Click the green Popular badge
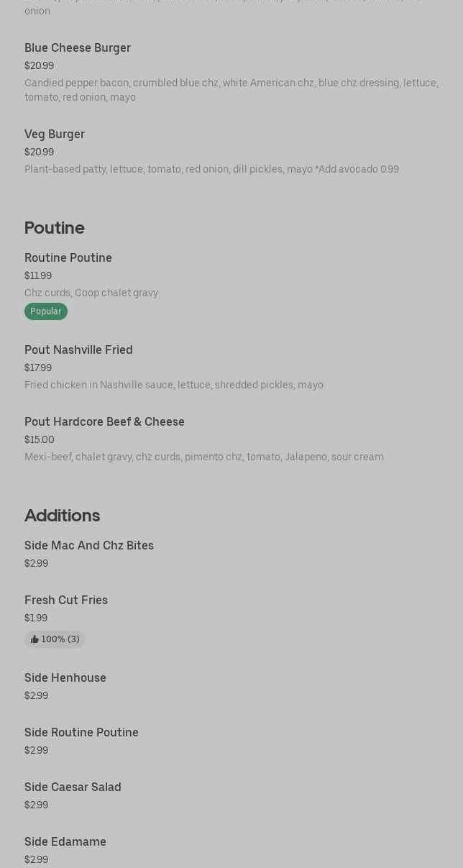463x868 pixels. click(46, 311)
